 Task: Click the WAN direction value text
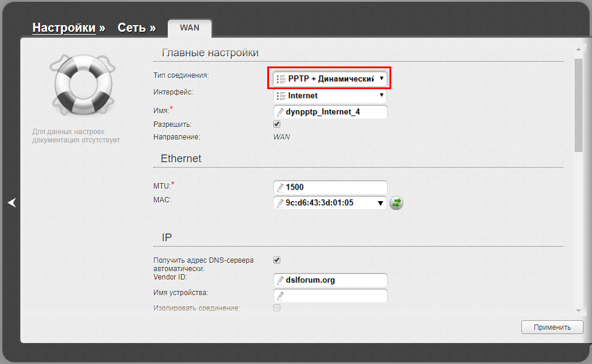tap(282, 137)
